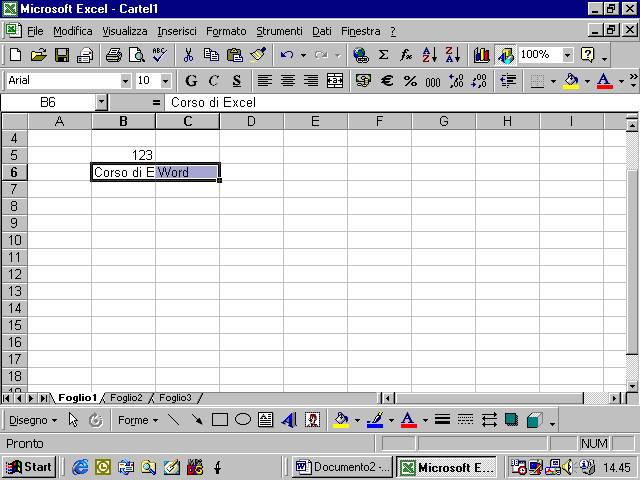Apply Percent style icon
640x480 pixels.
coord(410,81)
